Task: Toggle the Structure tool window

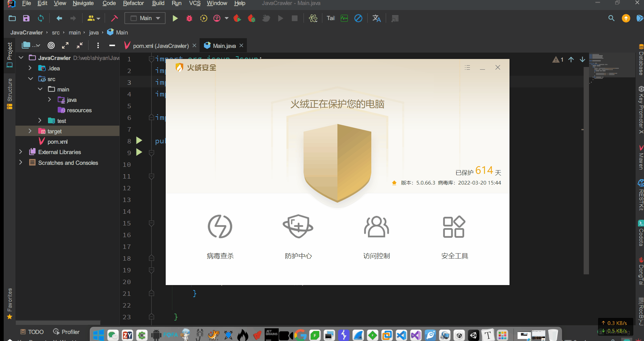Action: (x=10, y=94)
